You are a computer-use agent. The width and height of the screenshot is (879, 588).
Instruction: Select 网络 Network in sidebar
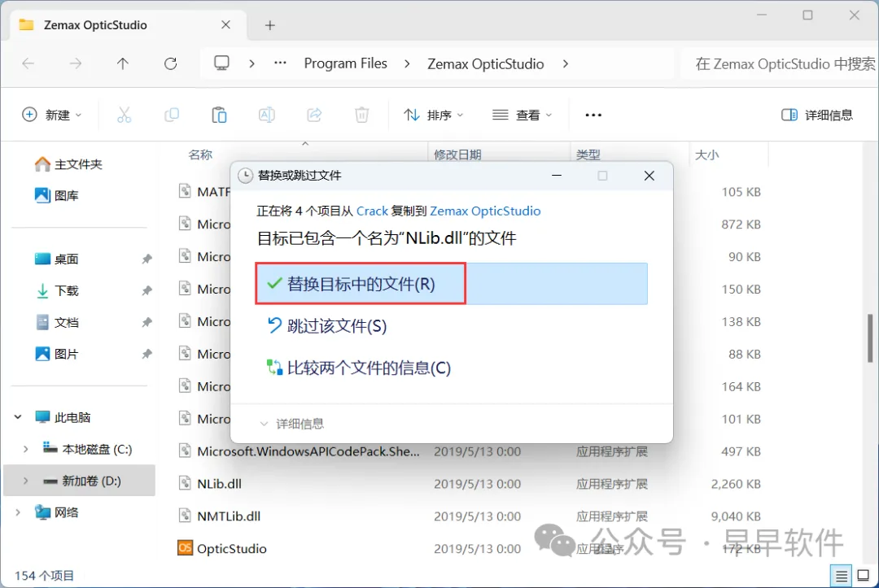(x=57, y=512)
